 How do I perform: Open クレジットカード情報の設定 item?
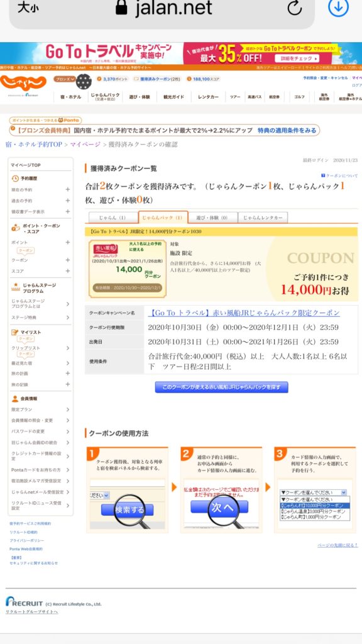tap(40, 456)
